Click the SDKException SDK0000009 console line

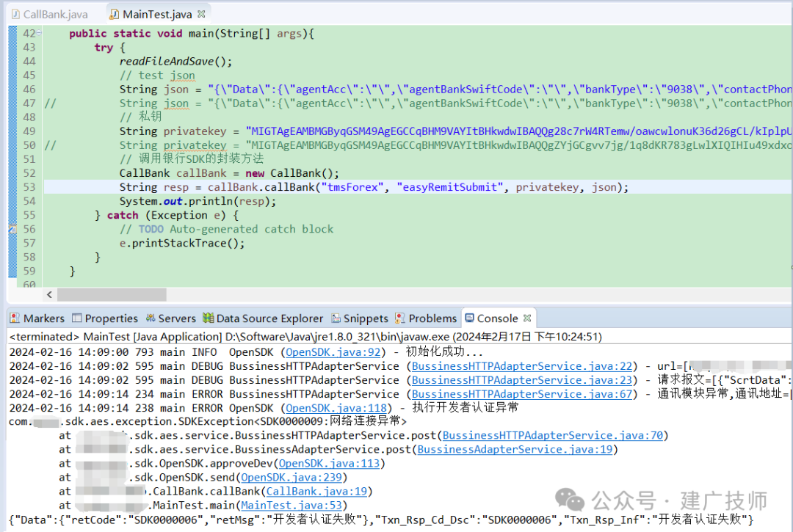[208, 421]
